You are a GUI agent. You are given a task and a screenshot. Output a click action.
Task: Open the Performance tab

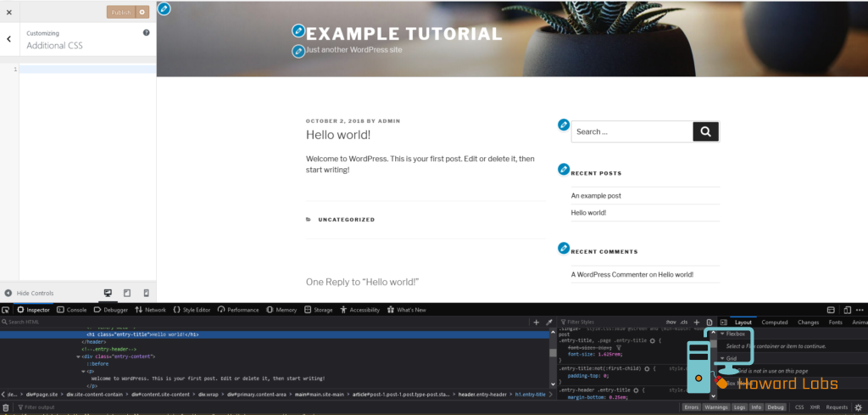pyautogui.click(x=238, y=310)
